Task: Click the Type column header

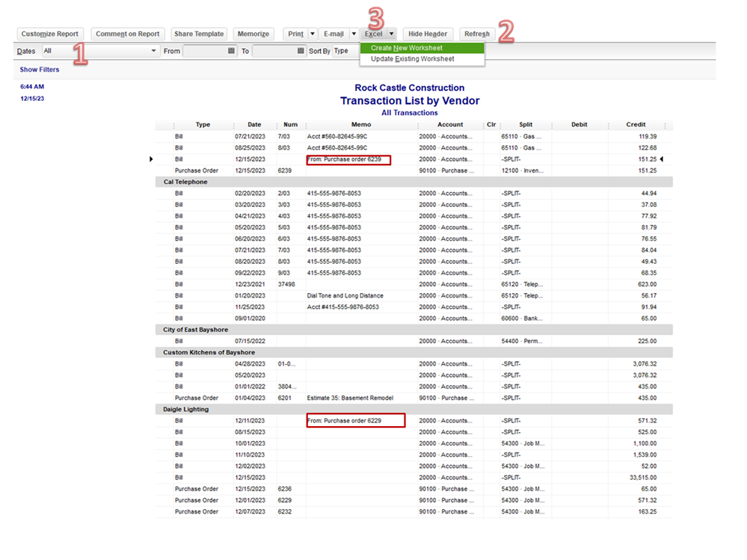Action: 203,125
